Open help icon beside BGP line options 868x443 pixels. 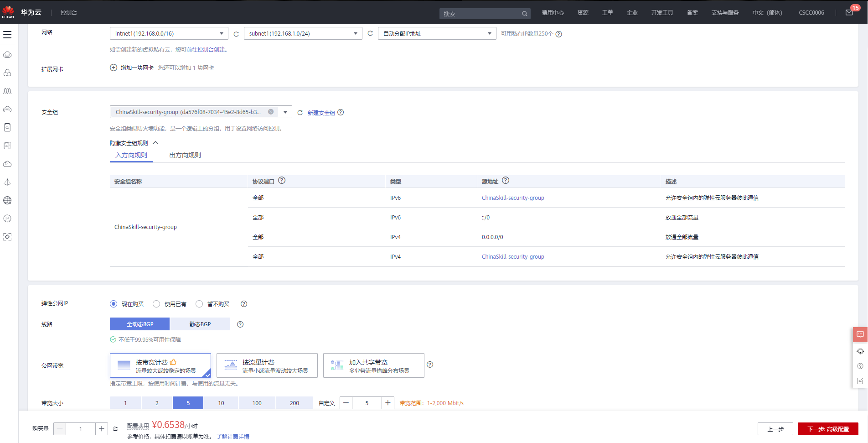pos(240,324)
